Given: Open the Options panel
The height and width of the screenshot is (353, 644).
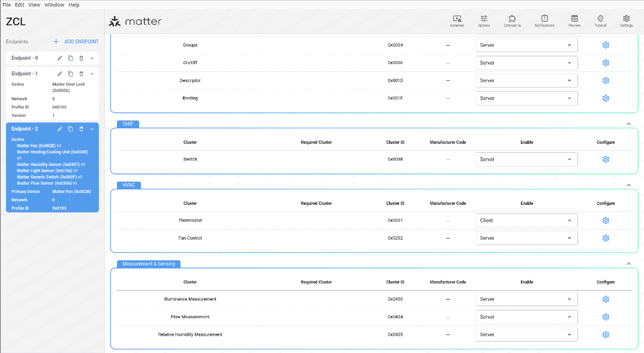Looking at the screenshot, I should coord(484,20).
